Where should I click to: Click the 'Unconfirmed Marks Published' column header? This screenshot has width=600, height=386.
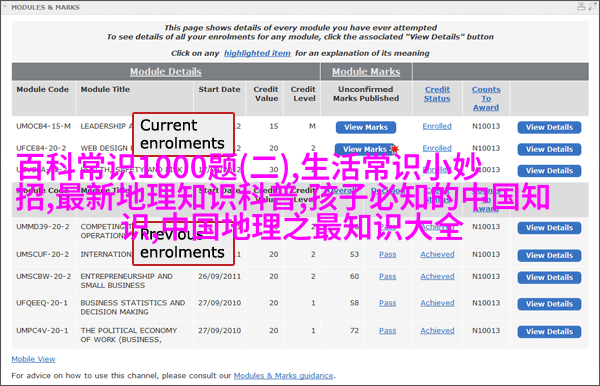366,94
